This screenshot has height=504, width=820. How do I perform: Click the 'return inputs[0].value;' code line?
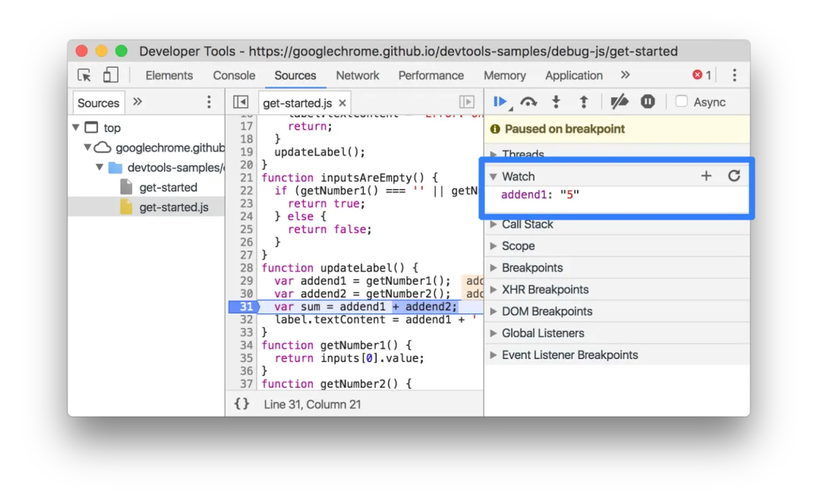349,358
